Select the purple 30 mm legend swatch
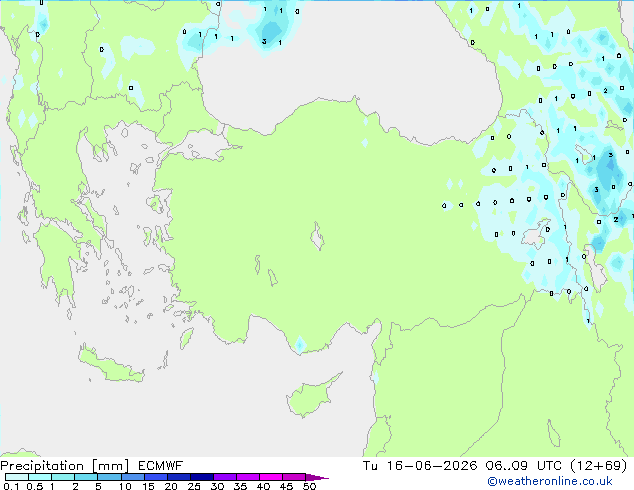Image resolution: width=634 pixels, height=490 pixels. tap(224, 477)
